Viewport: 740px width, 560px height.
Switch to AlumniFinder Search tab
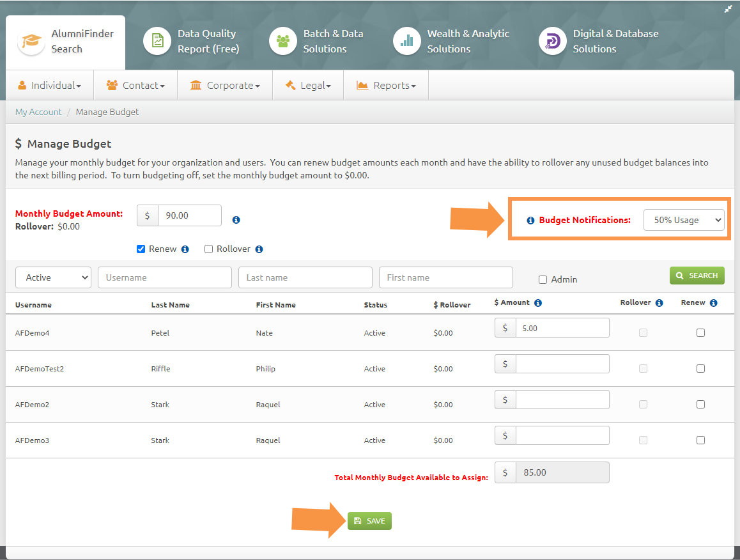[66, 42]
